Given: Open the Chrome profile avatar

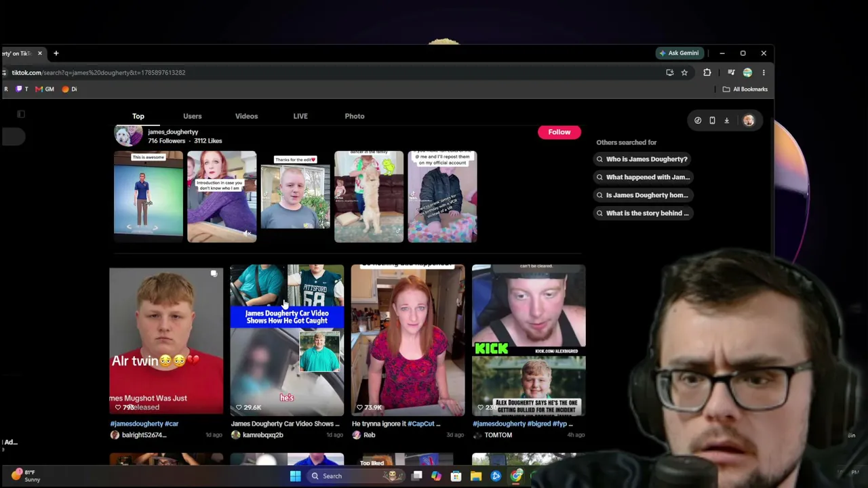Looking at the screenshot, I should click(x=747, y=73).
